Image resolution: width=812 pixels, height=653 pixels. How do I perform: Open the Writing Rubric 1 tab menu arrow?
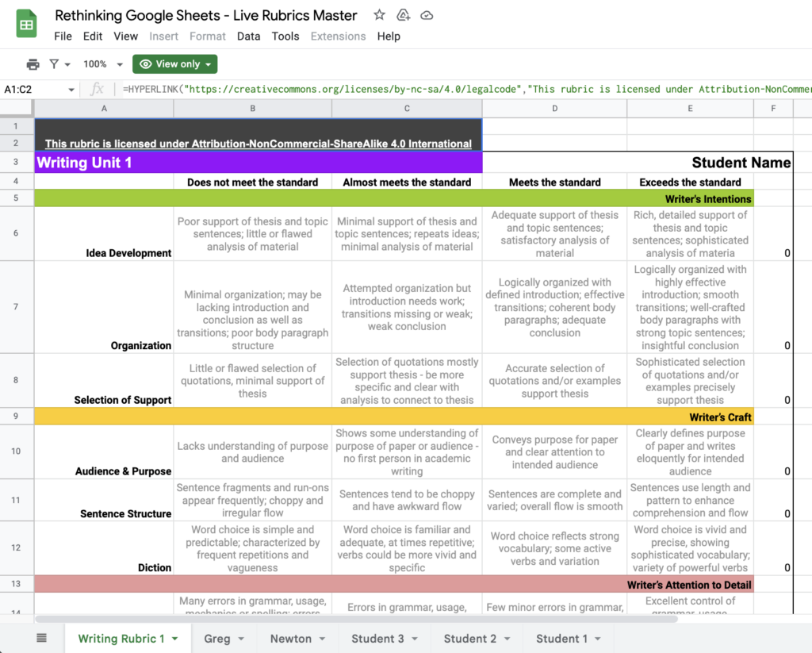pos(175,639)
